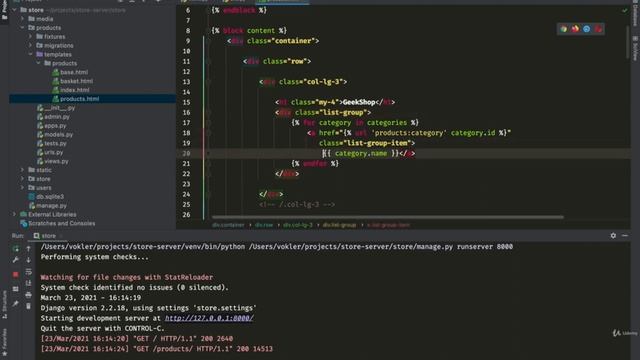This screenshot has width=640, height=360.
Task: Open the Favorites tool window
Action: (4, 342)
